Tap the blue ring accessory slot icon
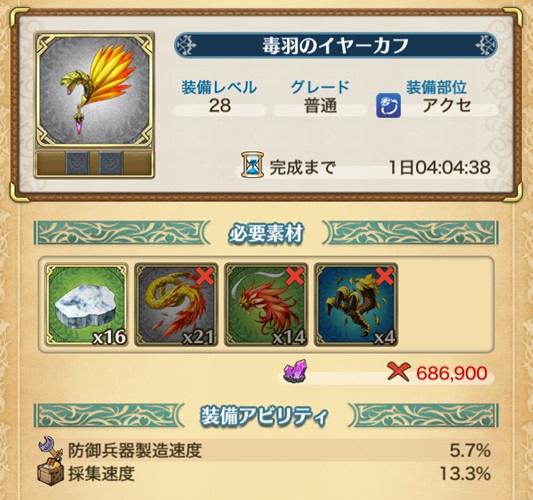533x500 pixels. pyautogui.click(x=388, y=105)
